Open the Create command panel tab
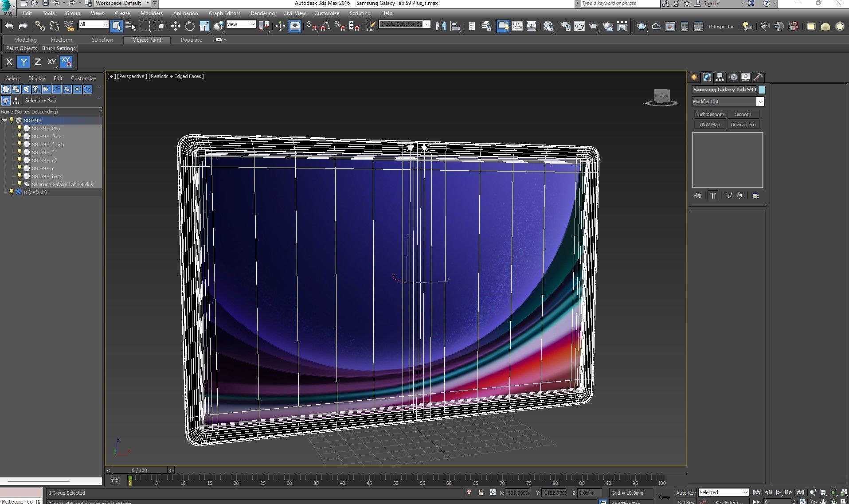 (694, 77)
